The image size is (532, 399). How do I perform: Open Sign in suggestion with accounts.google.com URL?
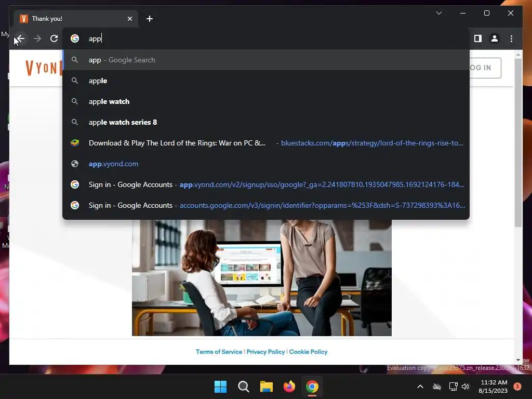[x=267, y=205]
